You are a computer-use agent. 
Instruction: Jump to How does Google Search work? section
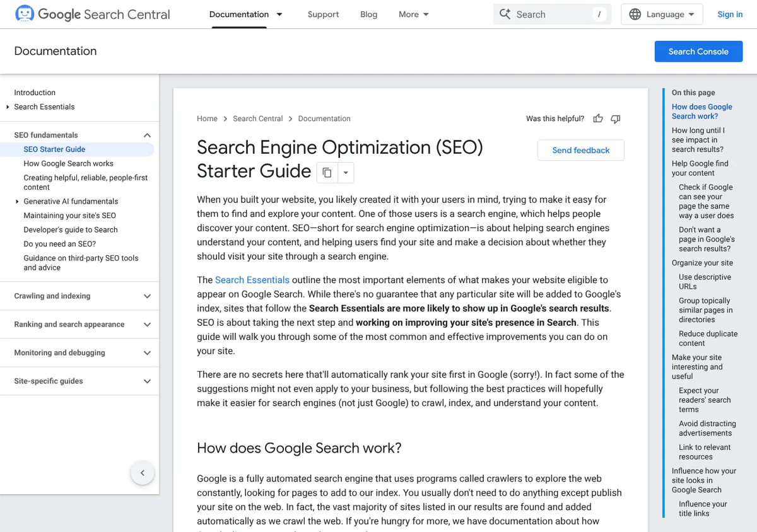702,112
